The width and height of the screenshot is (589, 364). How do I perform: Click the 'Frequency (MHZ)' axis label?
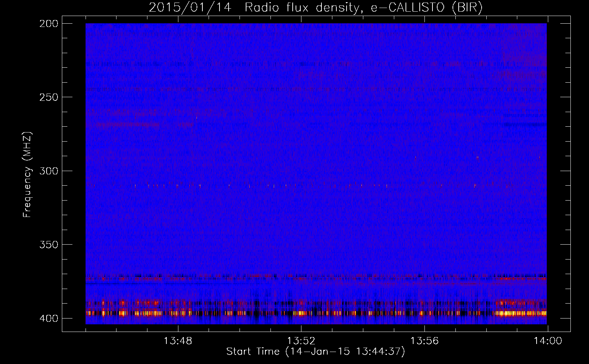pyautogui.click(x=27, y=175)
